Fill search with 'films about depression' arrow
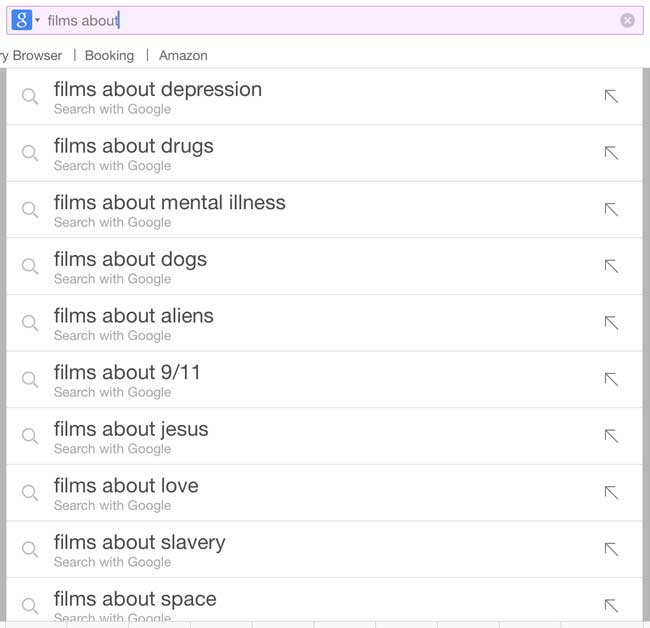 click(611, 96)
